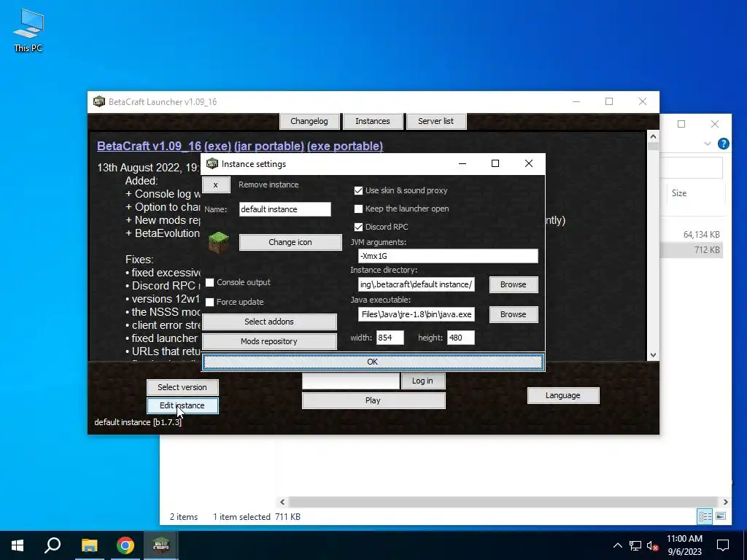Close the Instance settings dialog
747x560 pixels.
pos(528,163)
